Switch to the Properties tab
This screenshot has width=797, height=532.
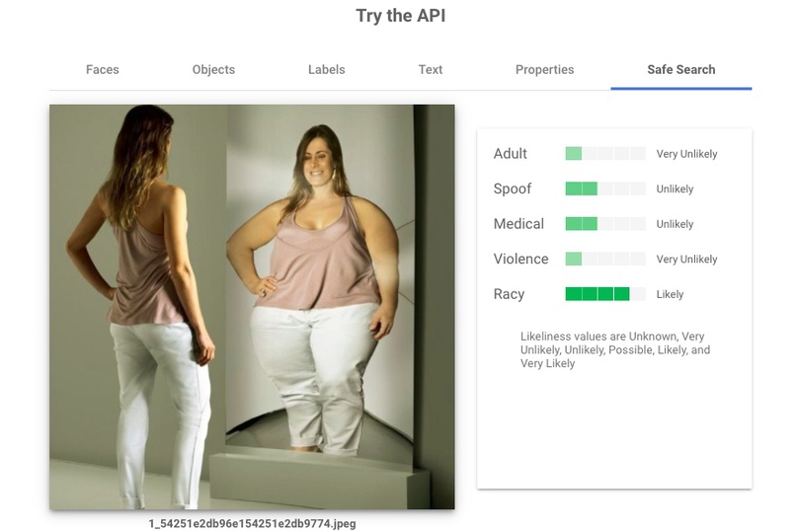pyautogui.click(x=544, y=70)
